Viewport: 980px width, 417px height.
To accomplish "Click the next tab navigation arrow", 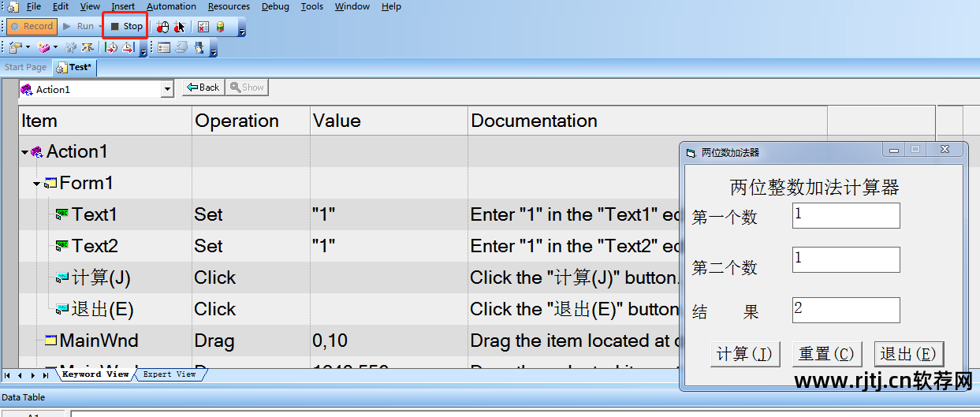I will [x=33, y=375].
